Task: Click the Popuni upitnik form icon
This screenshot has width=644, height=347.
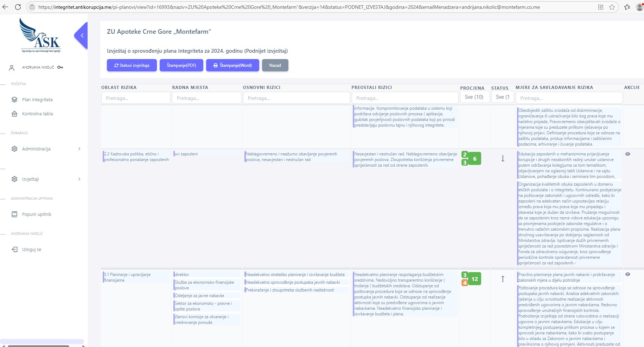Action: click(14, 214)
